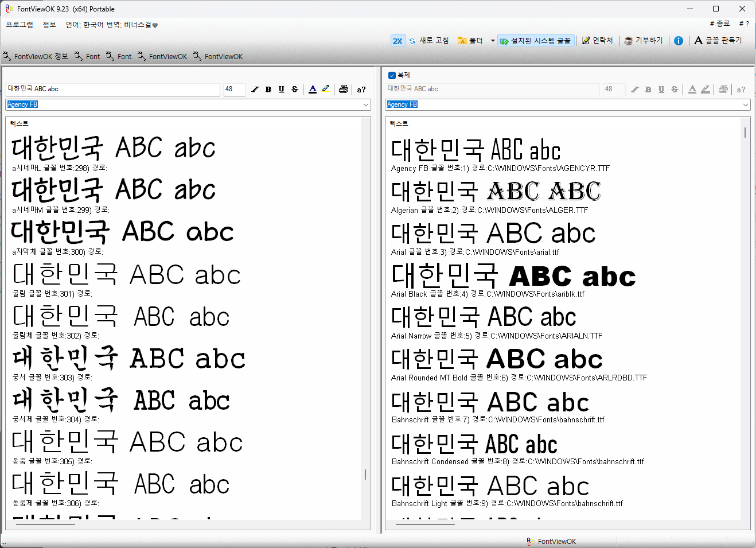Click the right pane greyed a? icon
Image resolution: width=756 pixels, height=548 pixels.
pyautogui.click(x=741, y=90)
